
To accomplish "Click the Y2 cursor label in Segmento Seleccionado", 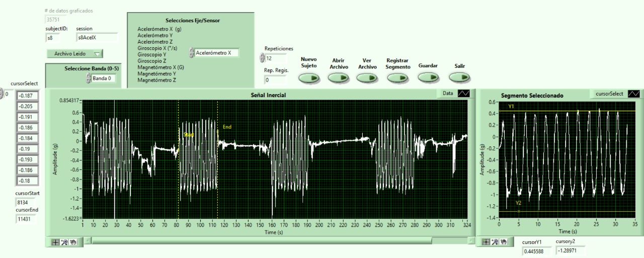I will [x=518, y=203].
